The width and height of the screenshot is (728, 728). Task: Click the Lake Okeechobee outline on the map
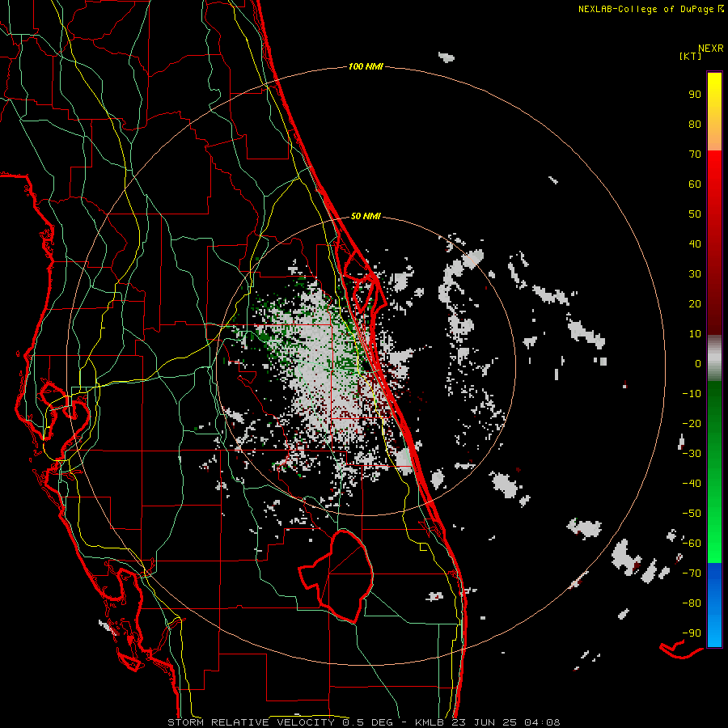point(336,576)
